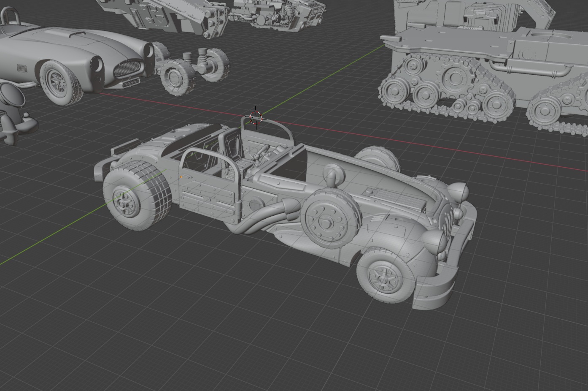Click the orange origin dot on the roadster
Viewport: 588px width, 391px height.
click(x=181, y=177)
